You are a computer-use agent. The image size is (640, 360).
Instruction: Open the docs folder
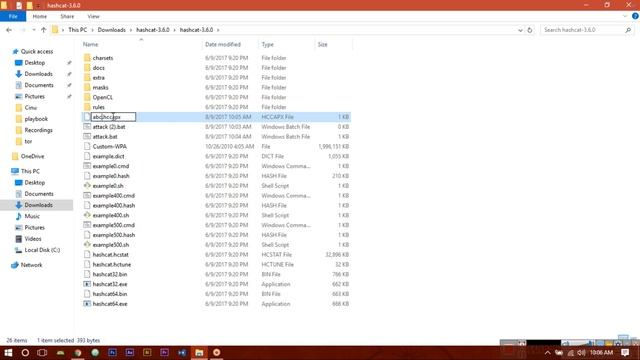pos(98,68)
